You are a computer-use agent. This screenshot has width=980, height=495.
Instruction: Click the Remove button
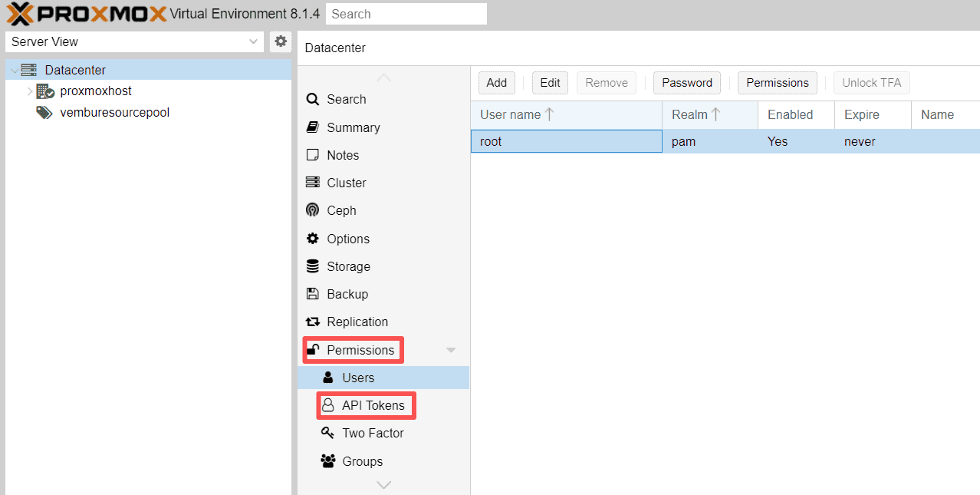coord(607,83)
